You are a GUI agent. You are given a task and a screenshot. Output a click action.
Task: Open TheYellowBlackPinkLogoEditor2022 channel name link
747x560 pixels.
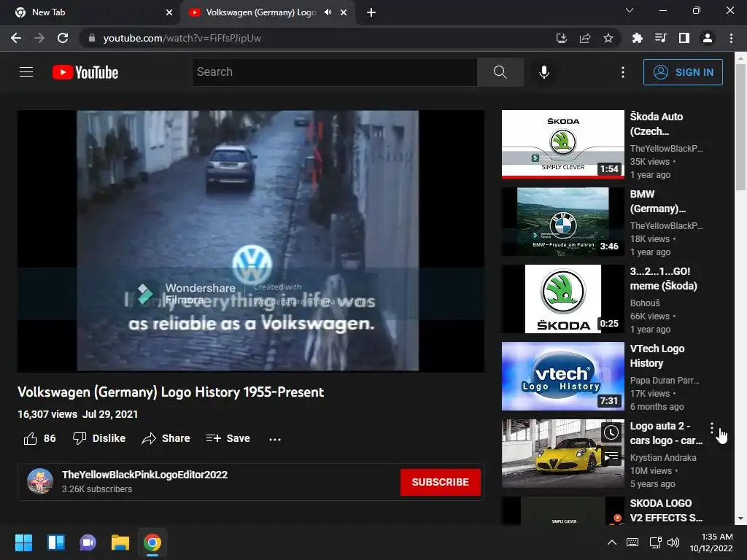pyautogui.click(x=145, y=475)
